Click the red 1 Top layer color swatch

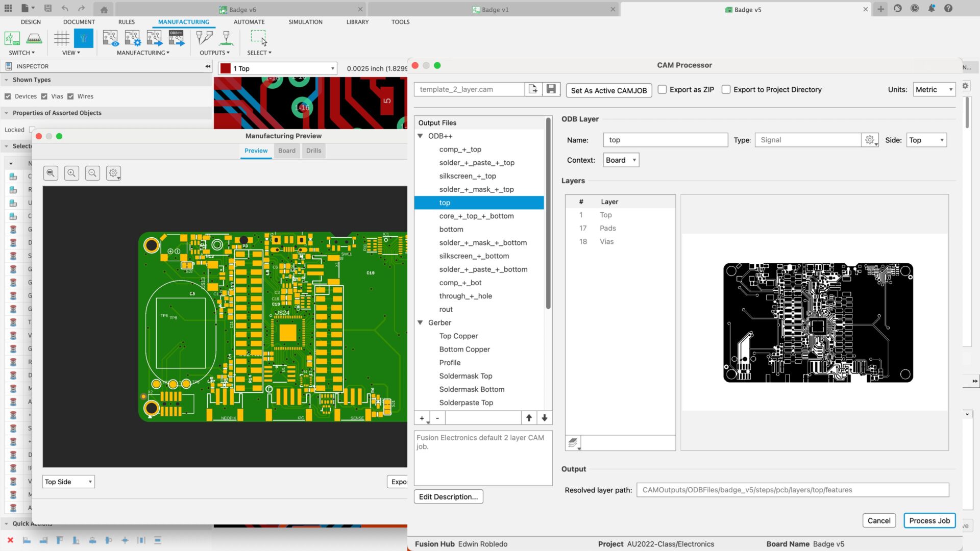tap(225, 68)
